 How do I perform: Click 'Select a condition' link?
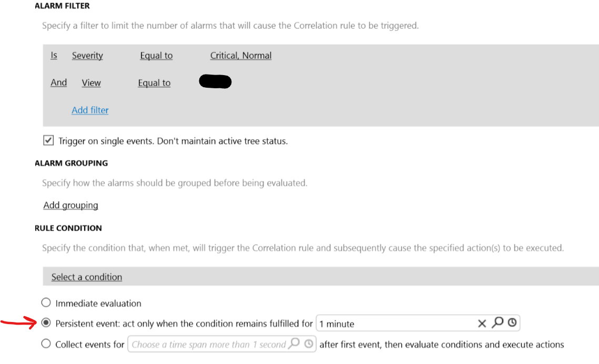click(x=87, y=277)
